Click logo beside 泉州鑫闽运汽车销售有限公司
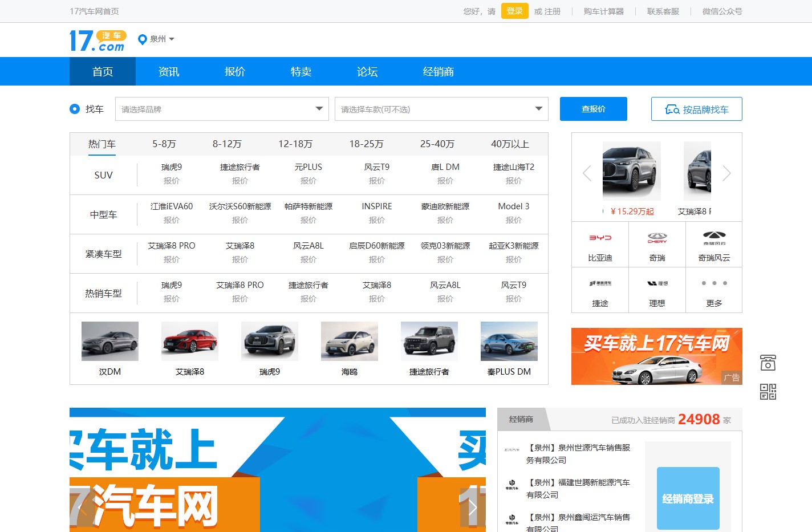The height and width of the screenshot is (532, 812). point(511,519)
